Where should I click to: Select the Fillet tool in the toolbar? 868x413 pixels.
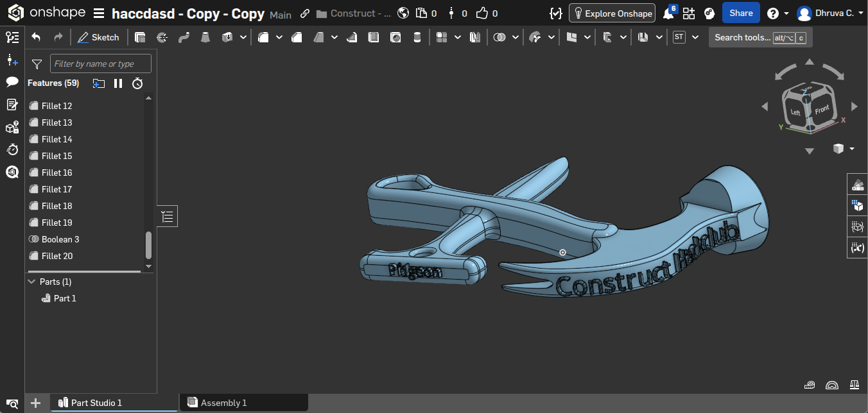pyautogui.click(x=263, y=37)
